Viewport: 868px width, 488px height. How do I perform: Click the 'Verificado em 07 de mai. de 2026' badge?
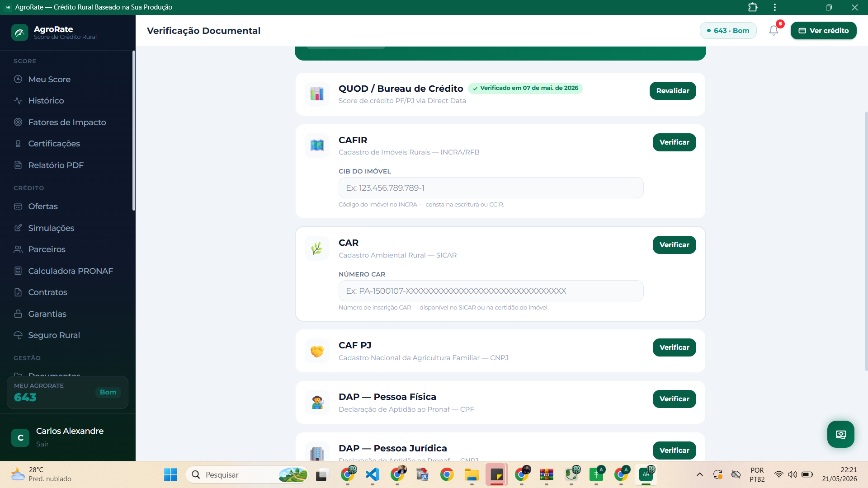pos(525,88)
